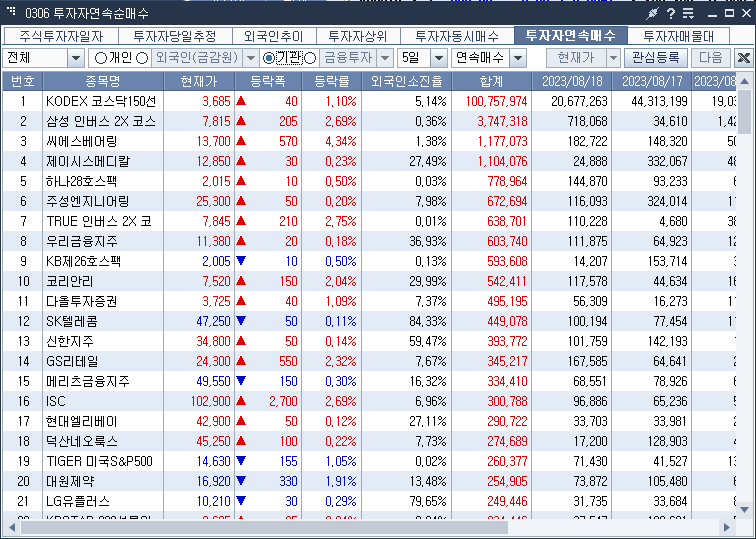Image resolution: width=756 pixels, height=539 pixels.
Task: Click the up arrow icon for KODEX 코스닥150선
Action: [242, 101]
